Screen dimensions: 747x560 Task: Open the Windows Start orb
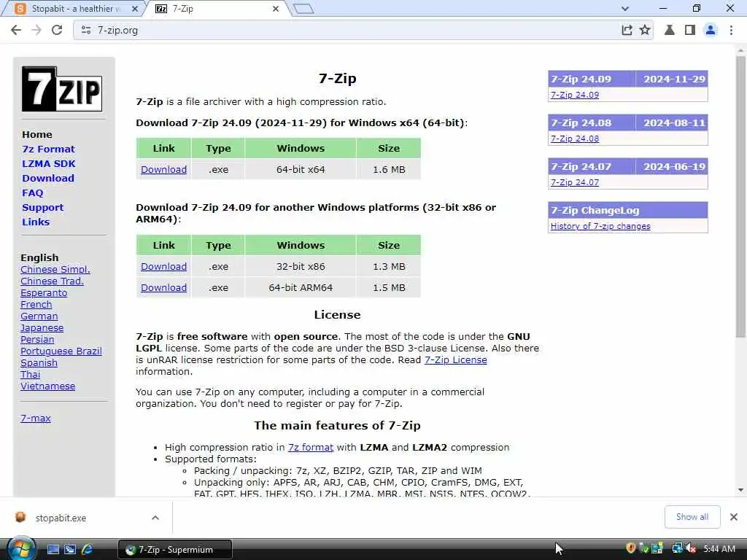tap(21, 548)
